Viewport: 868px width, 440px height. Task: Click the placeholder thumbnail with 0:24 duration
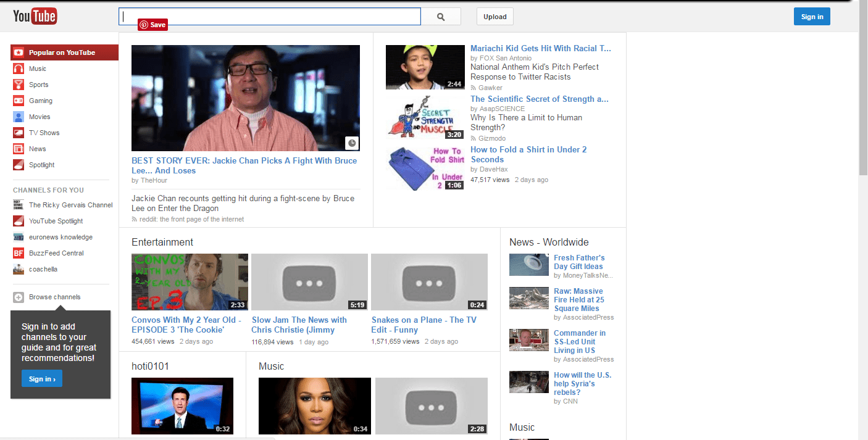click(x=429, y=282)
